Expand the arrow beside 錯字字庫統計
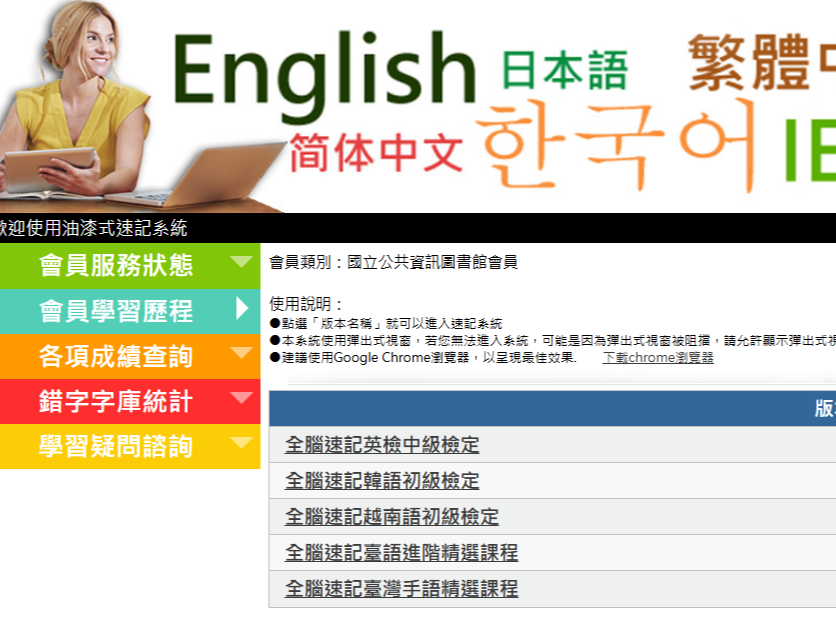 point(242,397)
